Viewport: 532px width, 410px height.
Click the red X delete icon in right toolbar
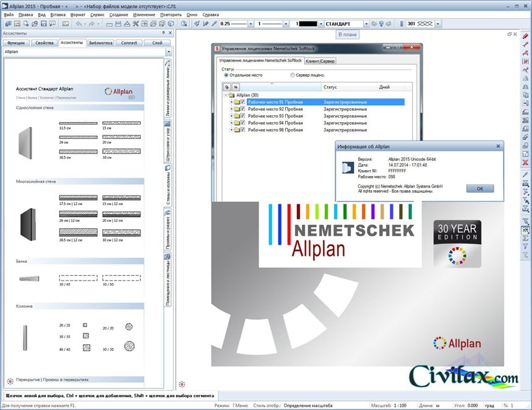click(x=525, y=163)
